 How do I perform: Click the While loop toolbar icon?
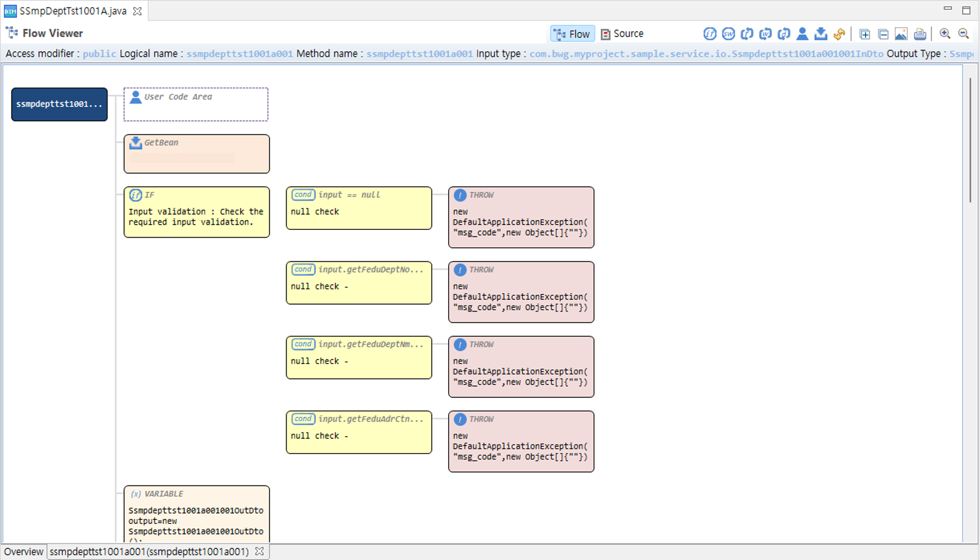pyautogui.click(x=765, y=34)
